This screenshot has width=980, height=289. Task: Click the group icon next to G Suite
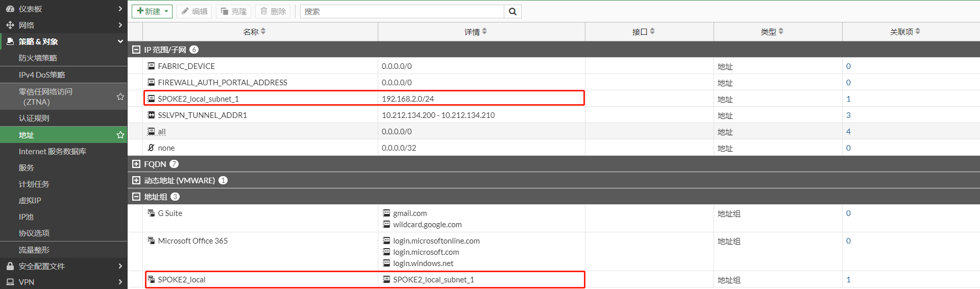(x=151, y=213)
